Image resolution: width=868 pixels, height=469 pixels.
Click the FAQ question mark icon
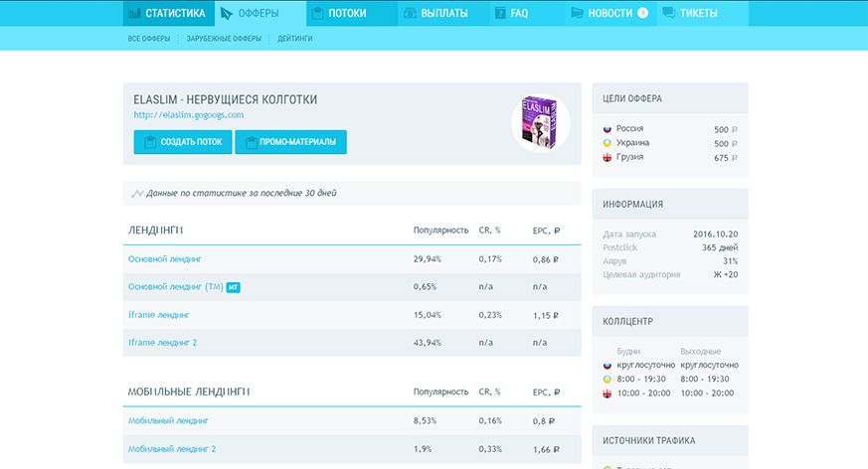coord(499,13)
